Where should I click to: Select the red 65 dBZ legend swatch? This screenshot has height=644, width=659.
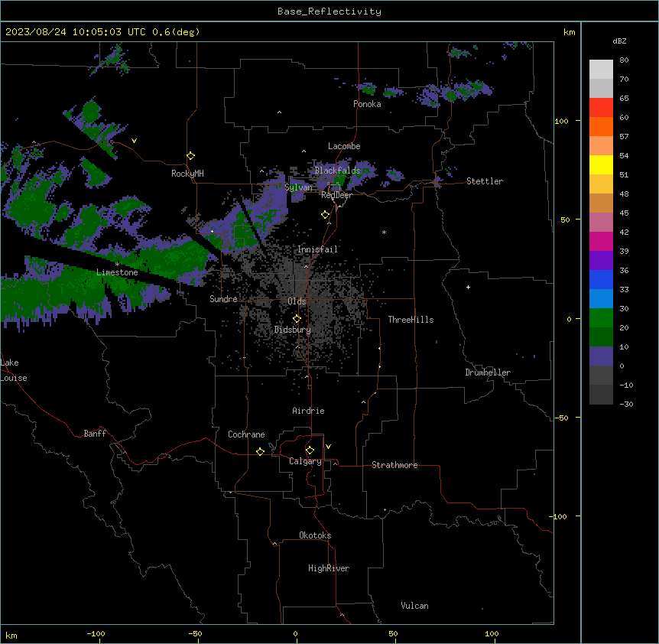coord(601,107)
